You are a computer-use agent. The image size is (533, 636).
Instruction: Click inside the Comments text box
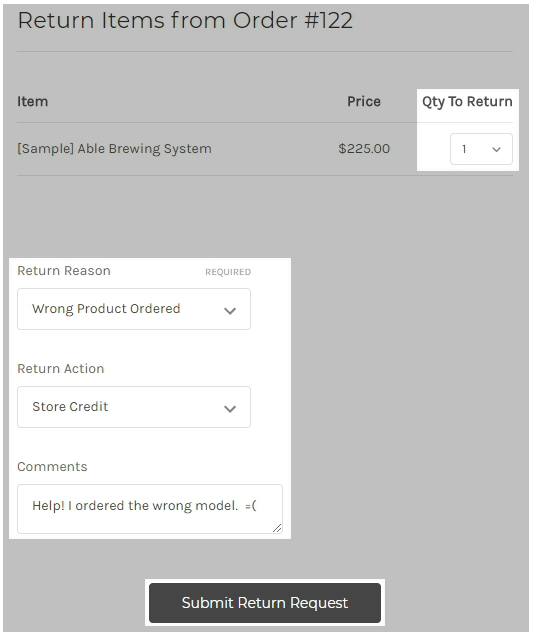[150, 509]
